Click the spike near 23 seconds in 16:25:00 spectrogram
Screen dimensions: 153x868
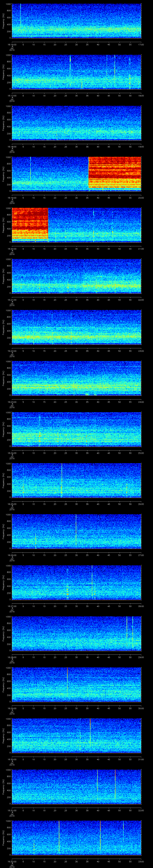pyautogui.click(x=62, y=480)
